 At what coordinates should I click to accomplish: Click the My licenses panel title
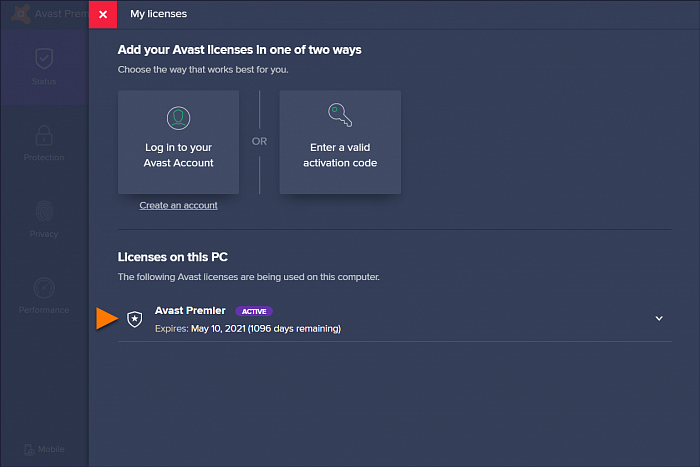point(158,14)
